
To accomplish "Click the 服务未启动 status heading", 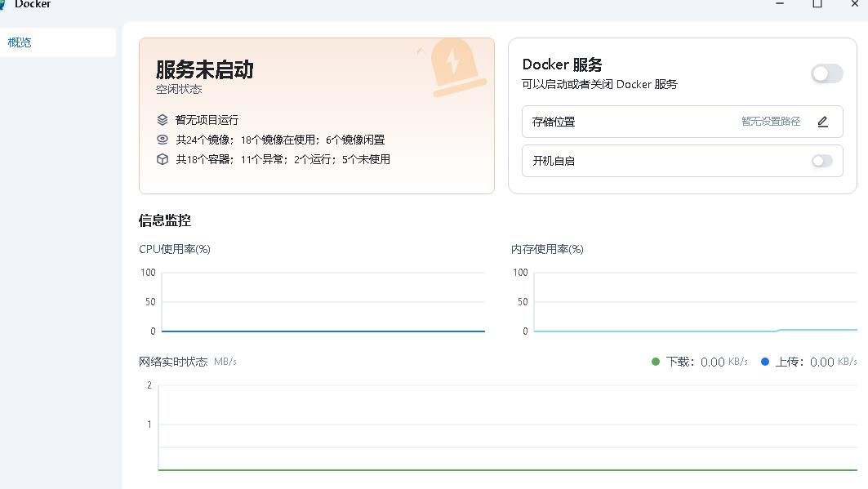I will [204, 70].
